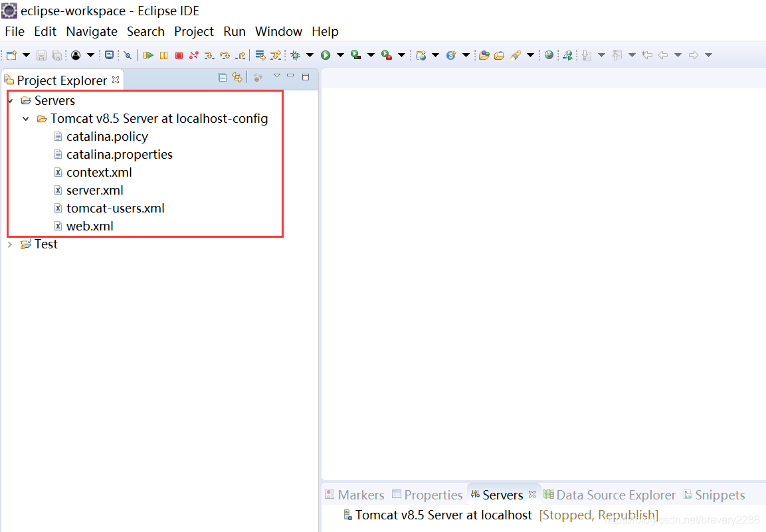Viewport: 766px width, 532px height.
Task: Click the Disconnect debug icon
Action: tap(194, 55)
